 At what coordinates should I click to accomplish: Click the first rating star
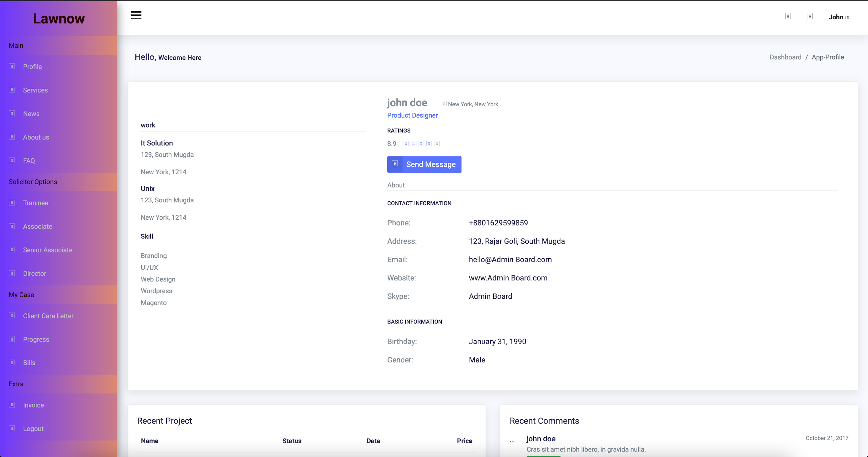pos(406,143)
